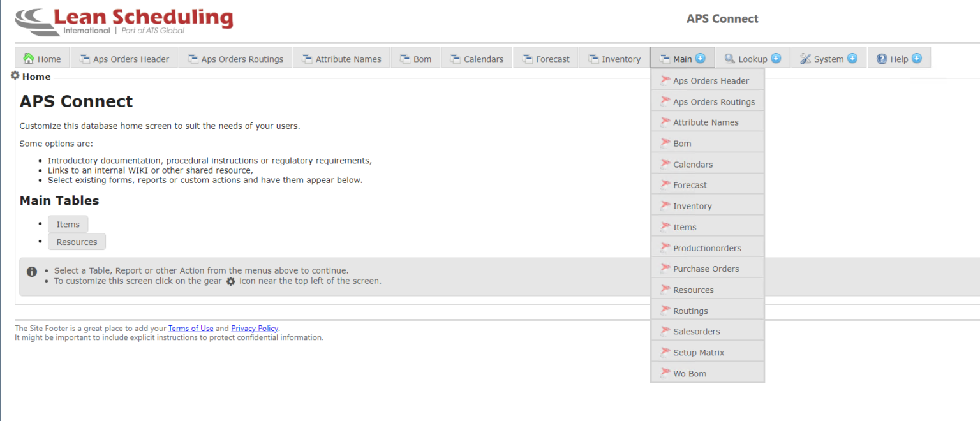Click the magnifying glass Lookup icon
The height and width of the screenshot is (421, 980).
pyautogui.click(x=729, y=59)
